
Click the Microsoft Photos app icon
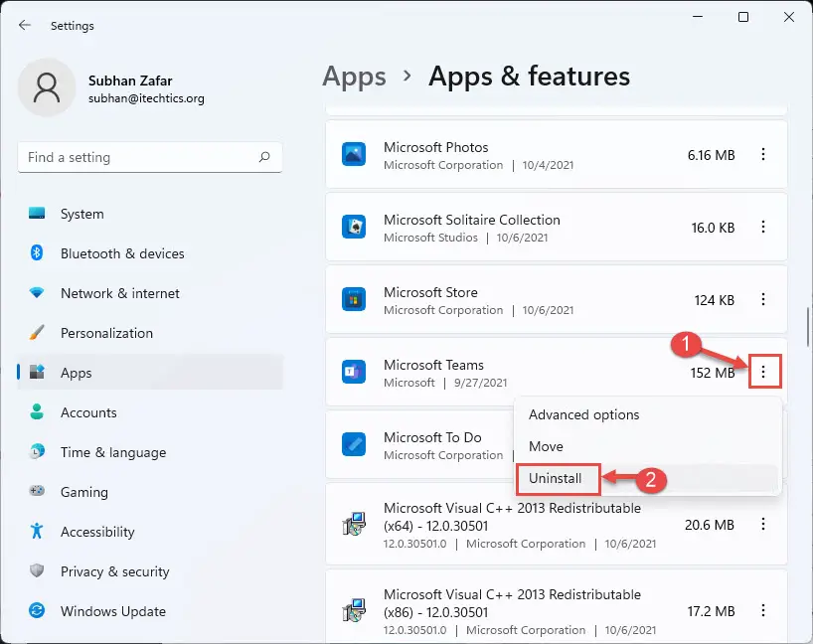tap(354, 154)
